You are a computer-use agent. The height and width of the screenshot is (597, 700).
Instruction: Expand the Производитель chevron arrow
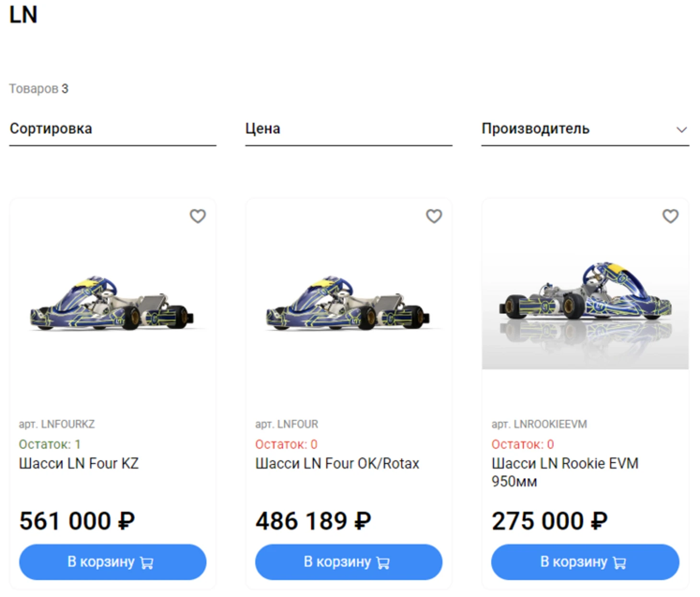tap(681, 129)
